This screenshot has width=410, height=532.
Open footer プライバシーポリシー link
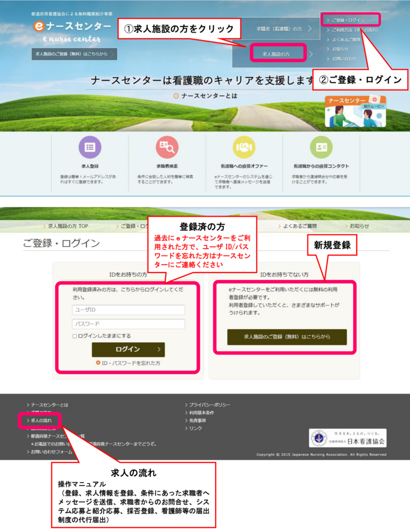coord(208,405)
